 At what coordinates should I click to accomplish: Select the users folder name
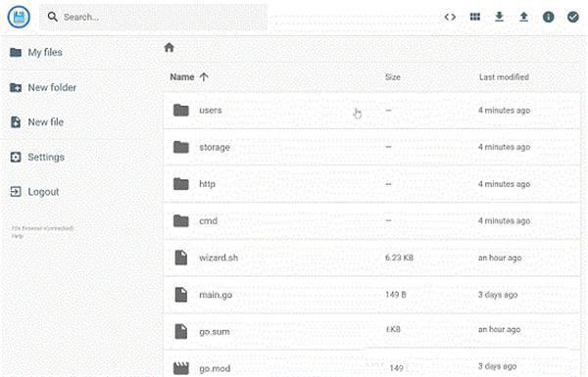[x=211, y=111]
